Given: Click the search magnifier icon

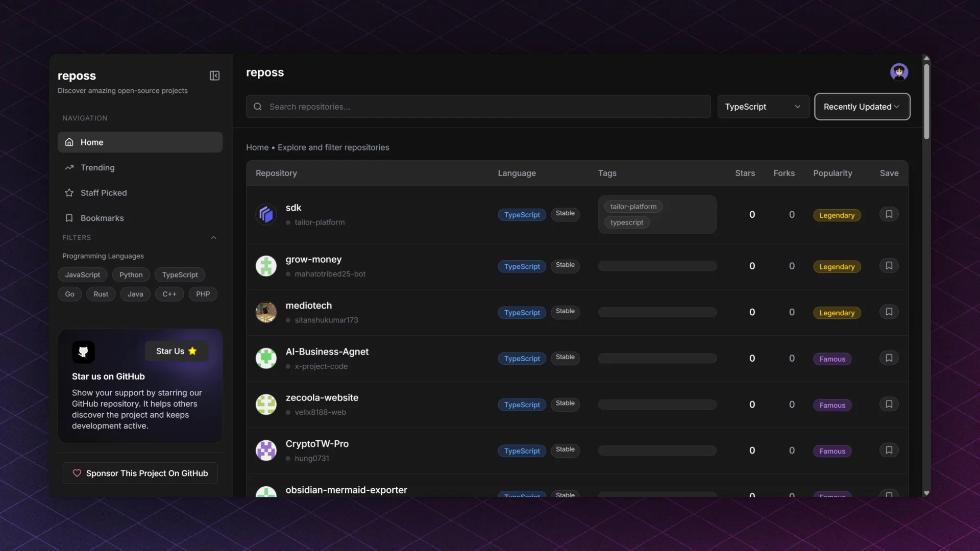Looking at the screenshot, I should [258, 107].
